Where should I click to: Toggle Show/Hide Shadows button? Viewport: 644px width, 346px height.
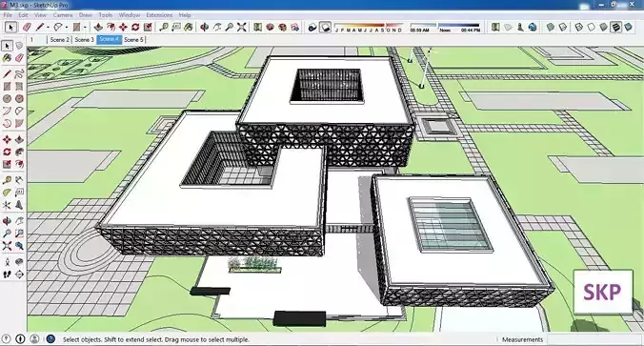(x=325, y=28)
